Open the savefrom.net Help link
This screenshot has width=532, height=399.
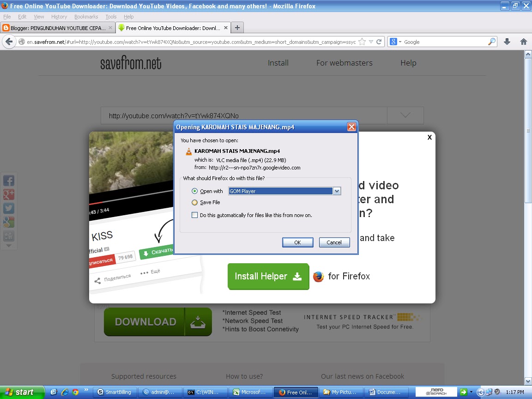(x=408, y=63)
